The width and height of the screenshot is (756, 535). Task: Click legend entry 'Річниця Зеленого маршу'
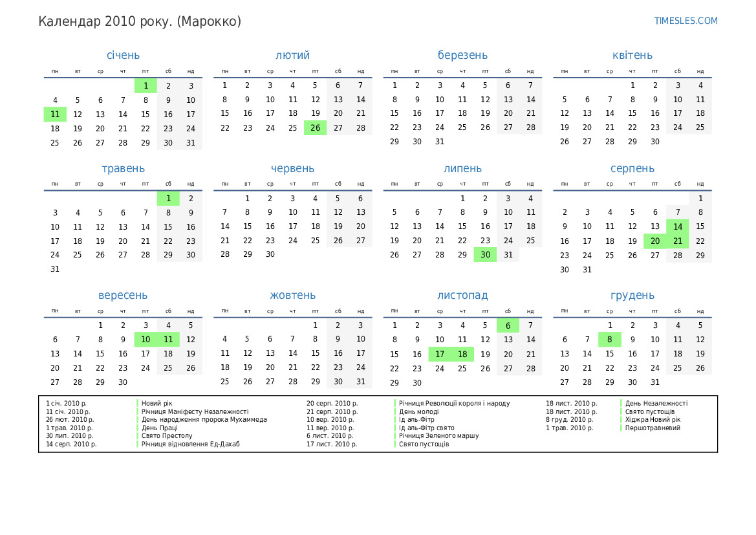click(438, 435)
